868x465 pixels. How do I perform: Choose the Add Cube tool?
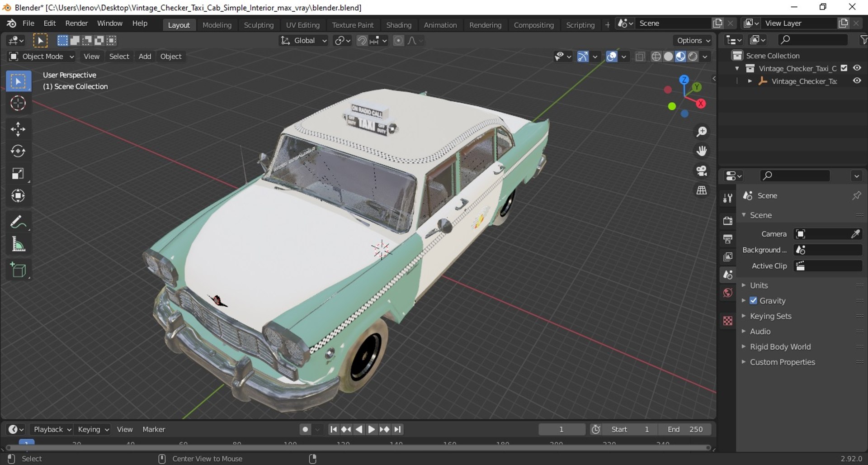pos(18,270)
